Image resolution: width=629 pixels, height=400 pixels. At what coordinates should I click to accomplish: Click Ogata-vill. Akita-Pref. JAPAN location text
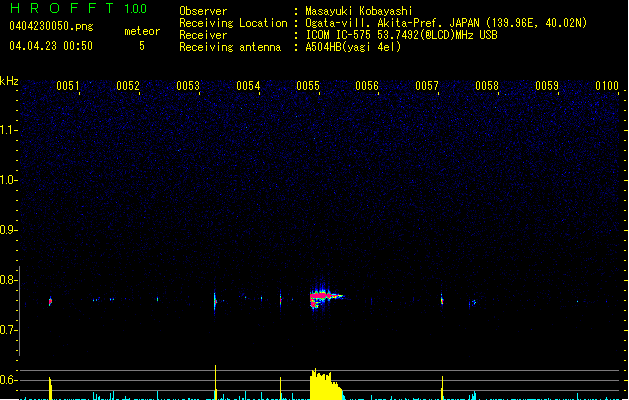pos(446,23)
